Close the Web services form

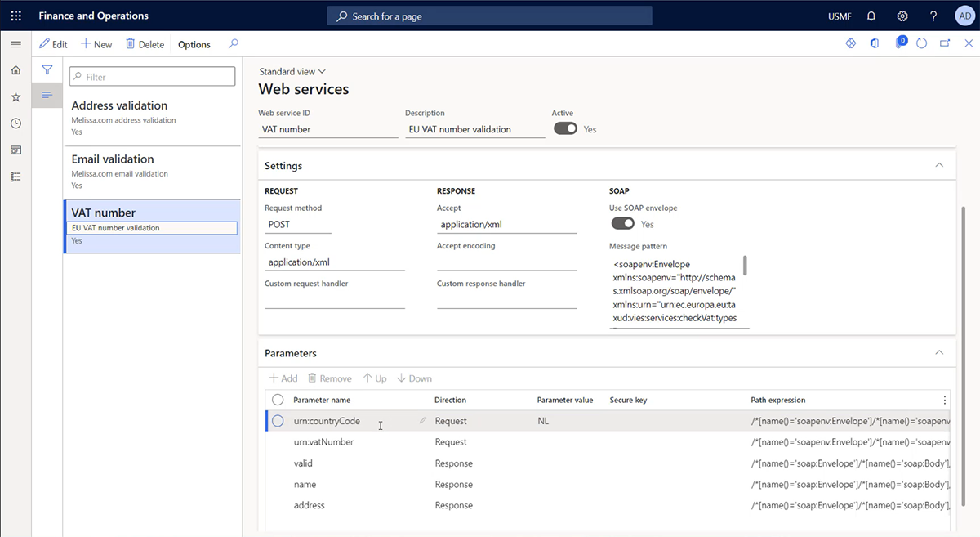coord(968,44)
